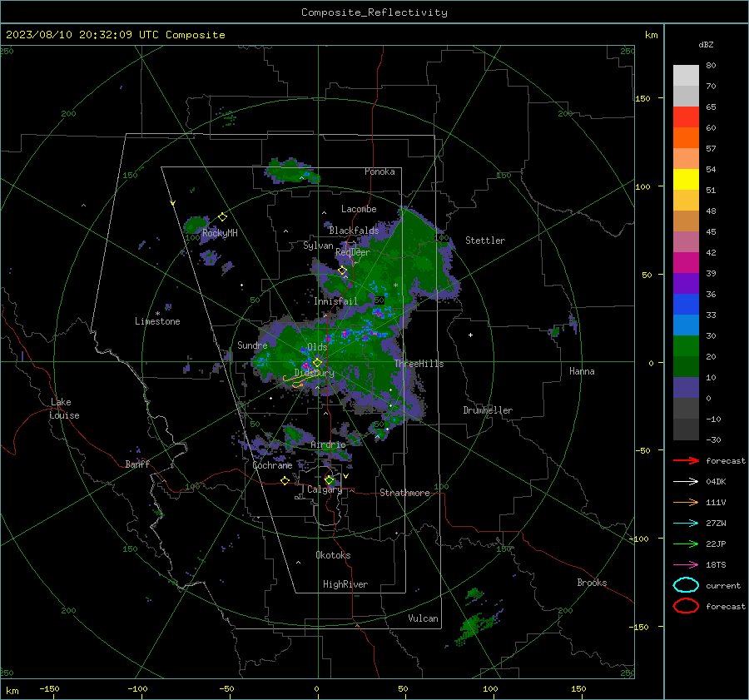749x700 pixels.
Task: Select the light gray 70-80 dBZ swatch
Action: (x=686, y=76)
